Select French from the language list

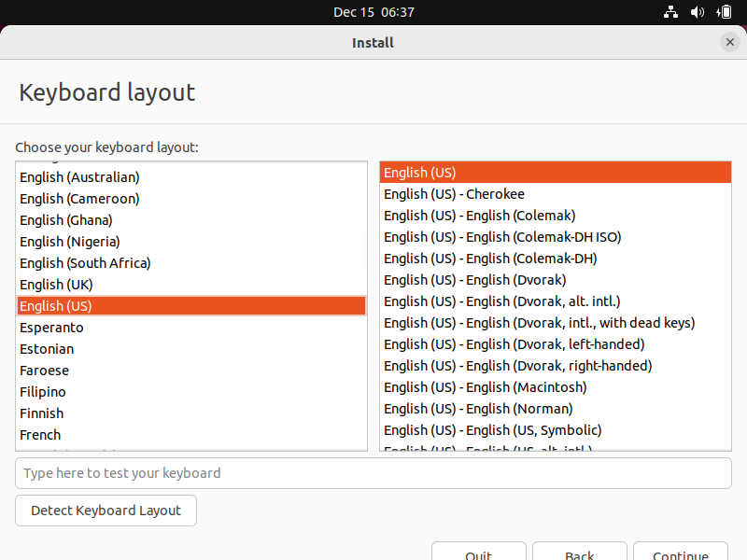40,435
